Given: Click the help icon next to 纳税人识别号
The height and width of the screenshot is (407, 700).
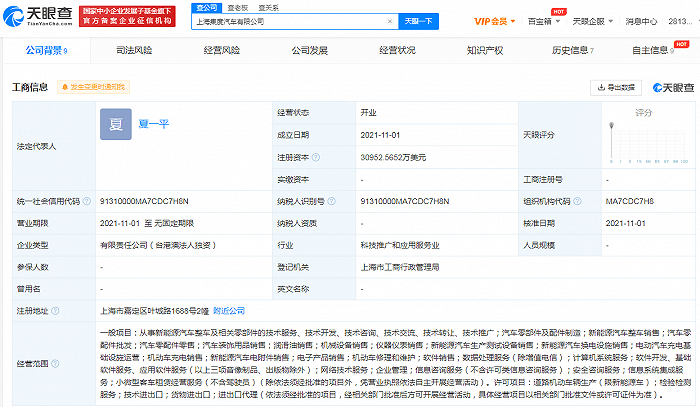Looking at the screenshot, I should tap(331, 201).
